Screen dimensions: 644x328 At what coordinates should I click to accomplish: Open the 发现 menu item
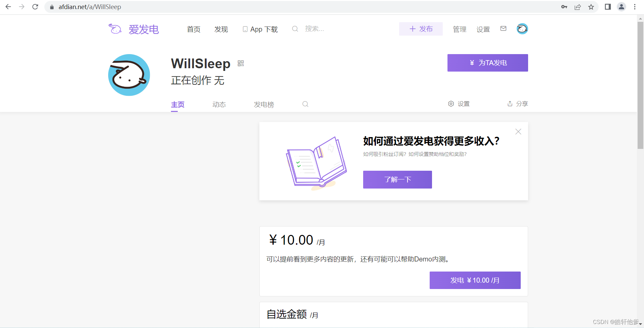tap(221, 29)
